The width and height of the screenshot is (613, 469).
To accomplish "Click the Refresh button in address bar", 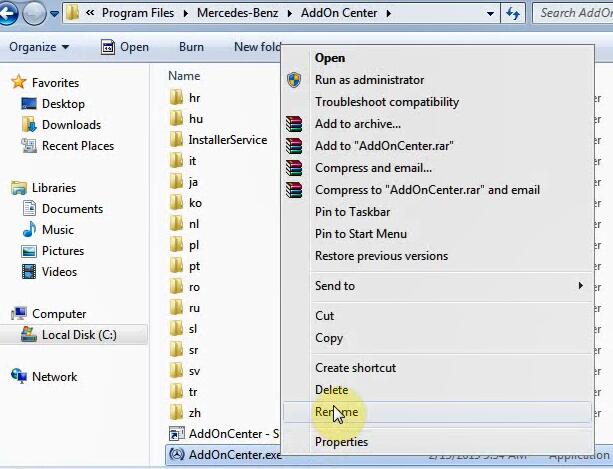I will 513,14.
